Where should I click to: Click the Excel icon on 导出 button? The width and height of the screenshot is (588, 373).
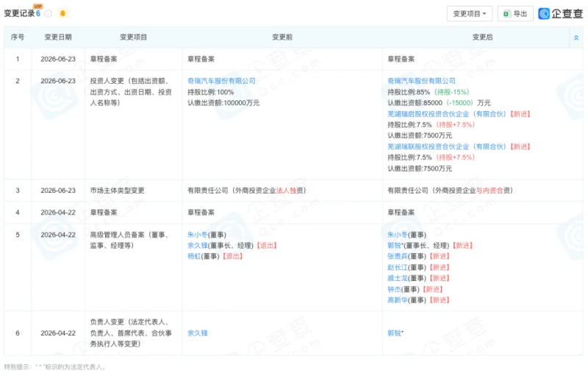click(506, 14)
